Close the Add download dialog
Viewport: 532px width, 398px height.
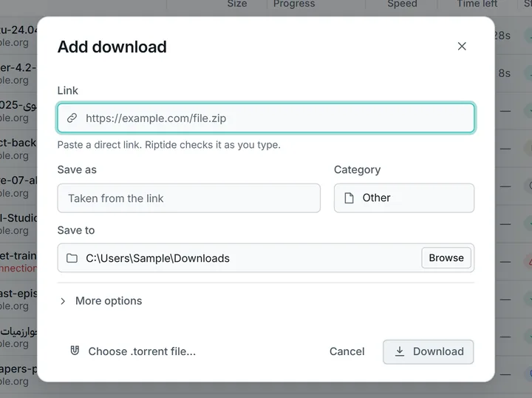coord(462,46)
